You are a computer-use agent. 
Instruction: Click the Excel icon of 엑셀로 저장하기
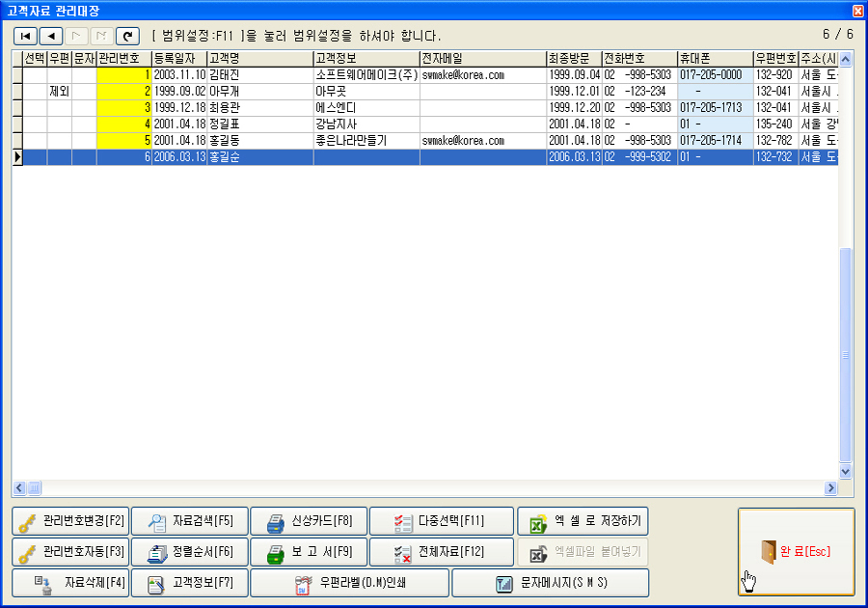[x=538, y=522]
